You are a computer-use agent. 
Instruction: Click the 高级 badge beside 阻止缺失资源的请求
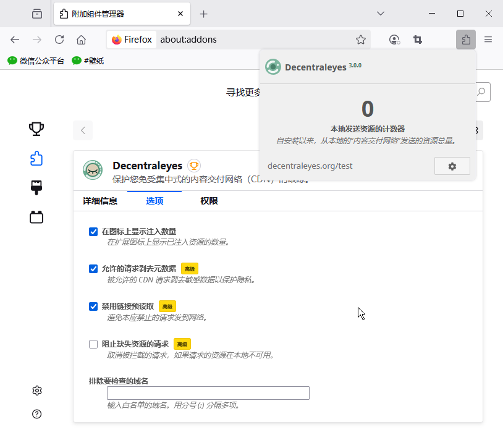click(x=182, y=344)
